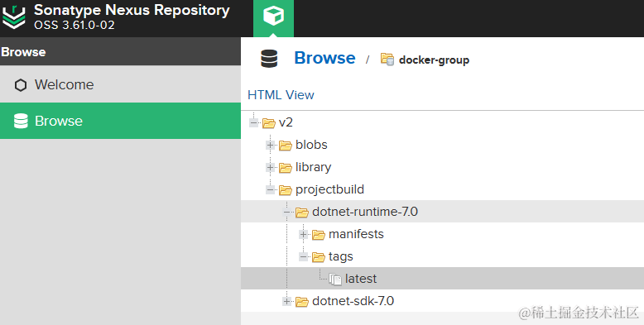
Task: Click the Welcome hexagon icon in sidebar
Action: [x=21, y=85]
